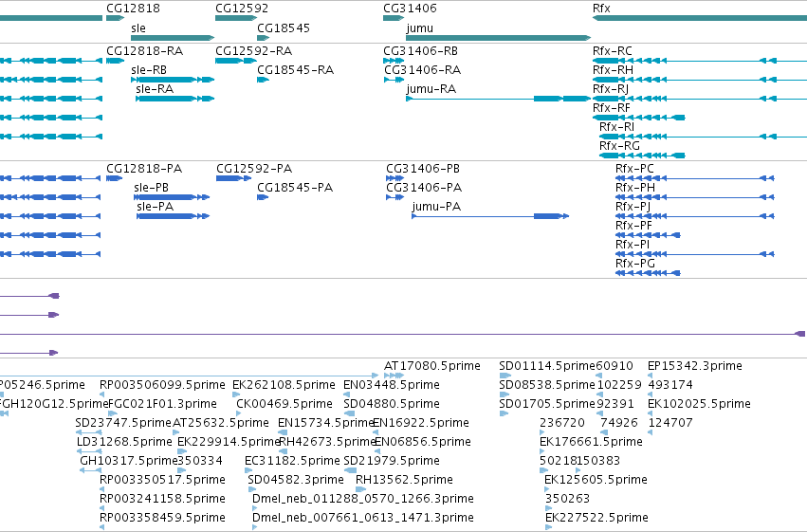This screenshot has height=532, width=807.
Task: Click the CG12818 gene label
Action: (133, 9)
